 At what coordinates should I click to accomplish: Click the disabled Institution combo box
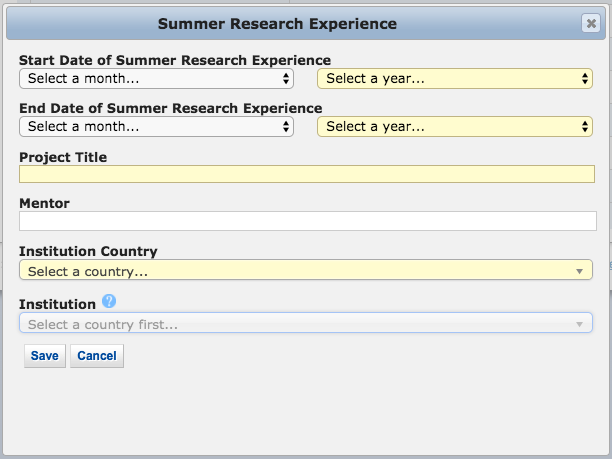pyautogui.click(x=305, y=324)
